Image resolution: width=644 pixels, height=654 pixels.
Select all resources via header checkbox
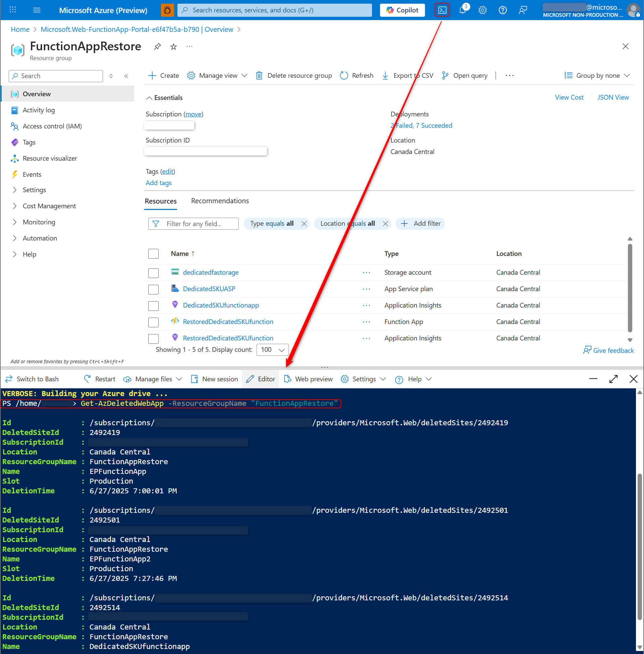point(153,254)
